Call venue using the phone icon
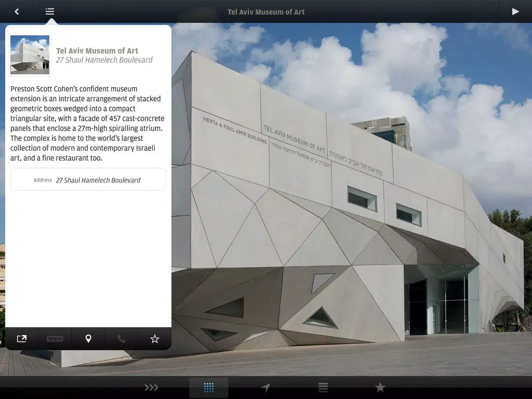Screen dimensions: 532x399 [x=121, y=339]
